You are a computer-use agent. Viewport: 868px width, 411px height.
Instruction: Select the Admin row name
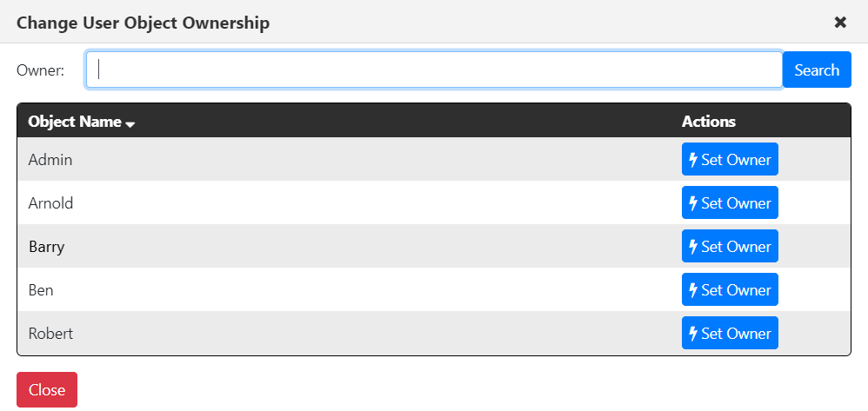coord(50,160)
